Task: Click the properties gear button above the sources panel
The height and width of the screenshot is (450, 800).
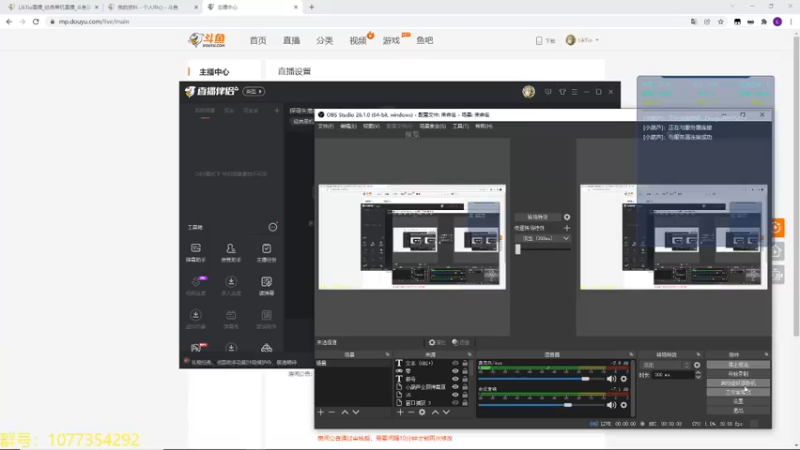Action: coord(437,342)
